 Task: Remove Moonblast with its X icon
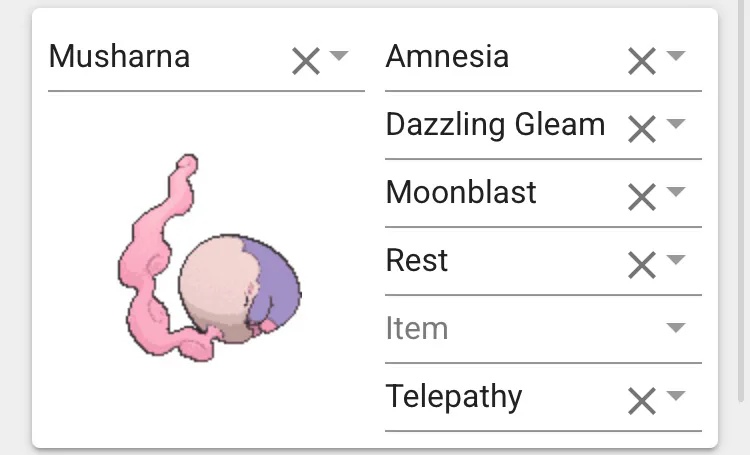(641, 197)
